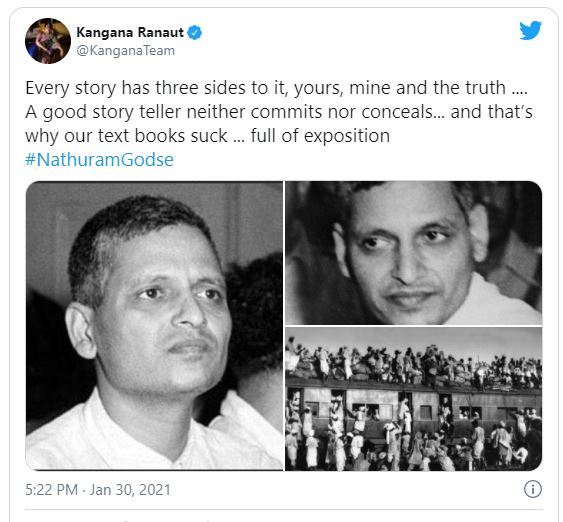Click the Twitter bird logo

(x=530, y=30)
